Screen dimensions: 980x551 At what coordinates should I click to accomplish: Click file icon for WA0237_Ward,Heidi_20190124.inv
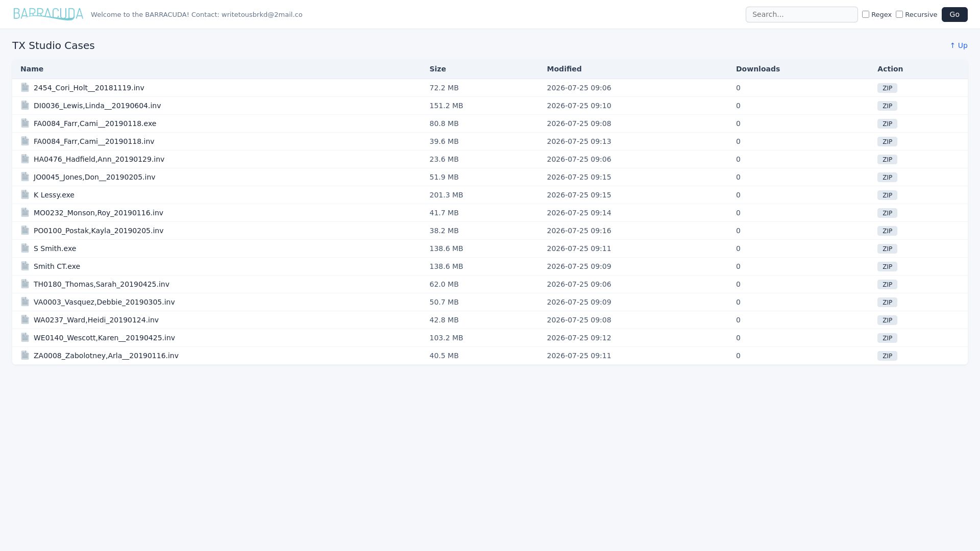pyautogui.click(x=25, y=319)
